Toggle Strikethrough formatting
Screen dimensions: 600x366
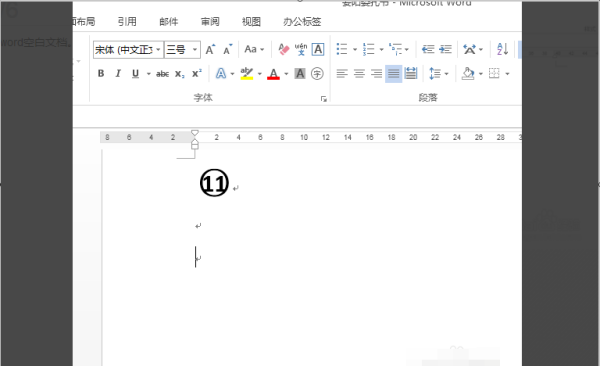coord(162,74)
